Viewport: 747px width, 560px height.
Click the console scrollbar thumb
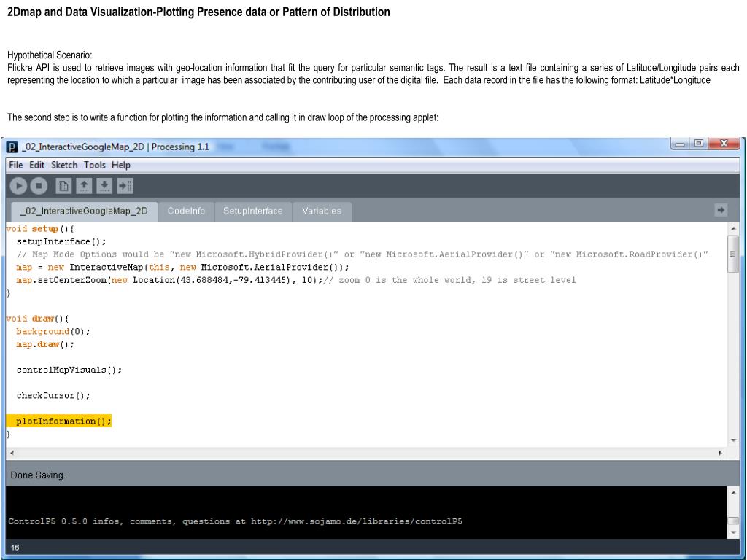point(733,521)
